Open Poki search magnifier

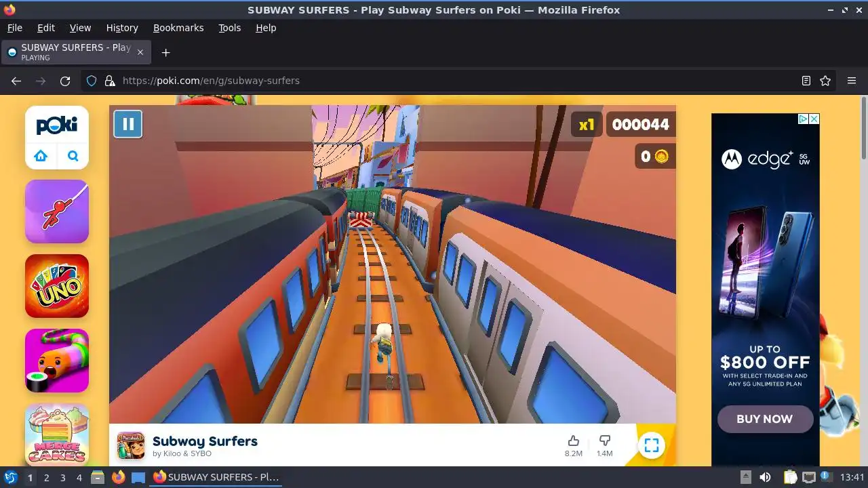[x=73, y=157]
